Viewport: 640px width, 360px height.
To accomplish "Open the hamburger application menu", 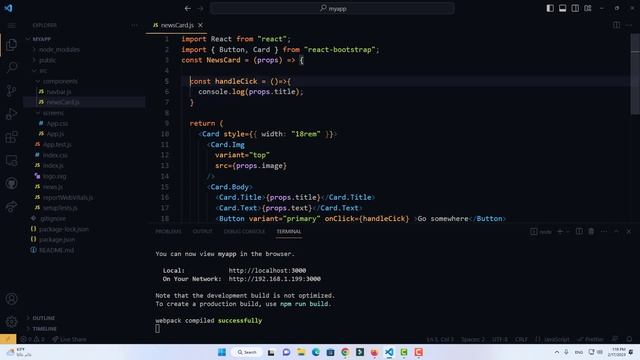I will (x=11, y=25).
